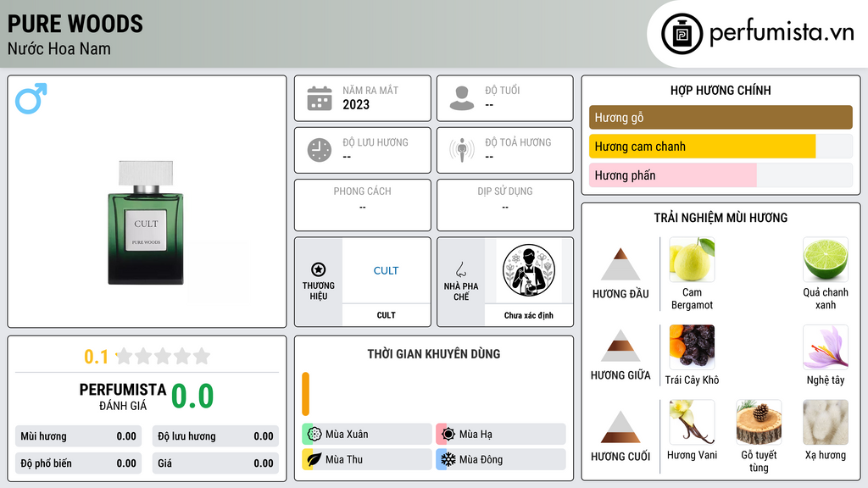Open the Gỗ tuyết tùng note image
The height and width of the screenshot is (488, 868).
(x=759, y=422)
